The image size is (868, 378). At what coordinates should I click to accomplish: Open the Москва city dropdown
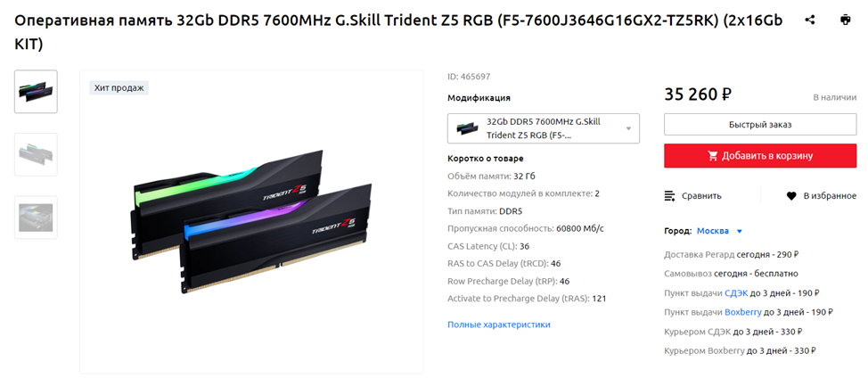point(719,231)
